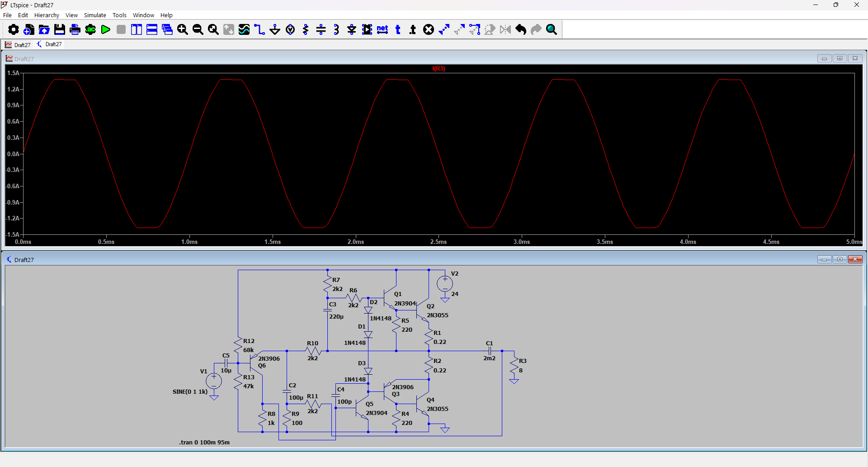The height and width of the screenshot is (467, 868).
Task: Save the current schematic
Action: tap(60, 30)
